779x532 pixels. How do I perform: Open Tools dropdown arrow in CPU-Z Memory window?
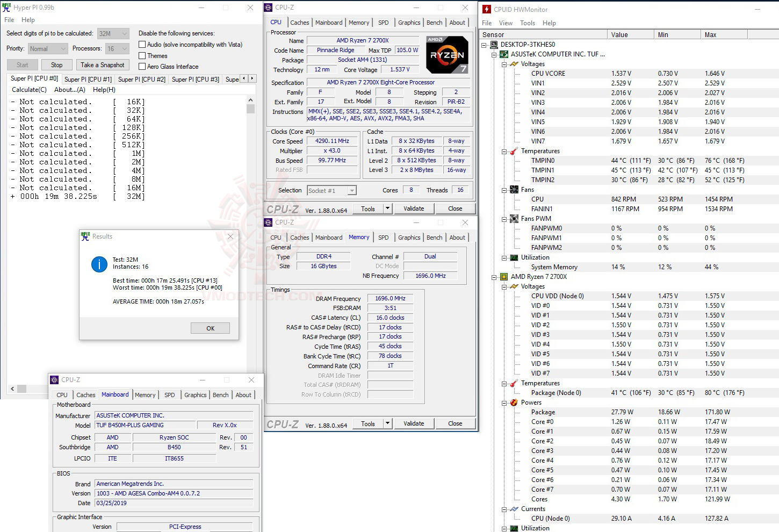[x=387, y=423]
